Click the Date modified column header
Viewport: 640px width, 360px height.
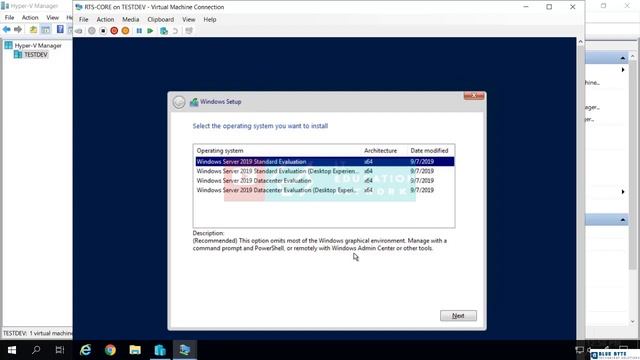[429, 151]
